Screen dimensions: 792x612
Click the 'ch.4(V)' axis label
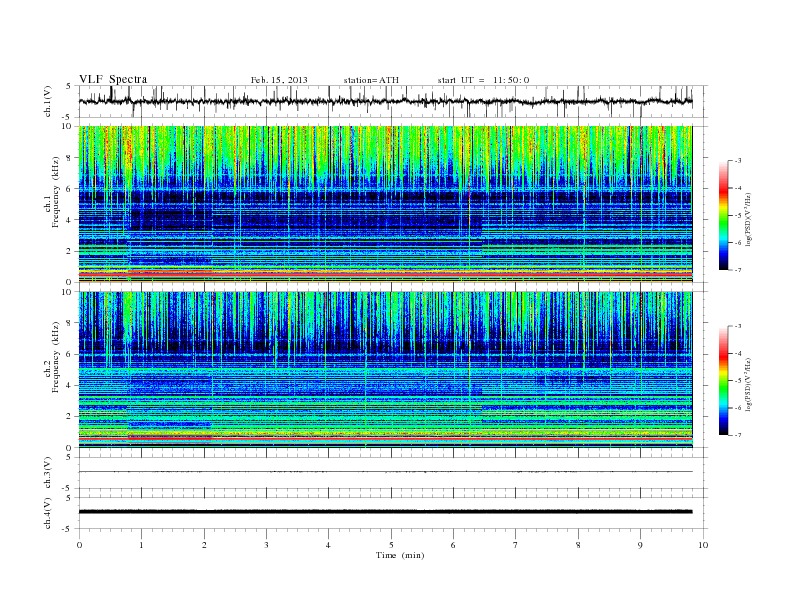47,513
